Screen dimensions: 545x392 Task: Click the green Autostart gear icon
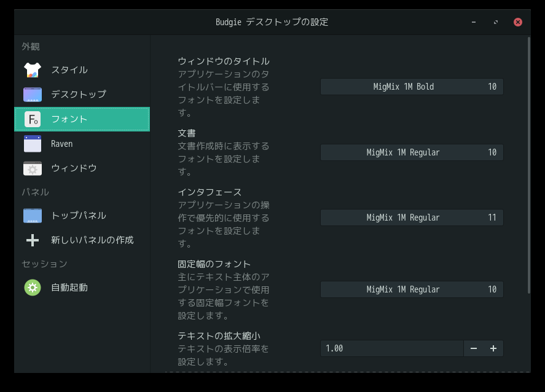pyautogui.click(x=33, y=287)
